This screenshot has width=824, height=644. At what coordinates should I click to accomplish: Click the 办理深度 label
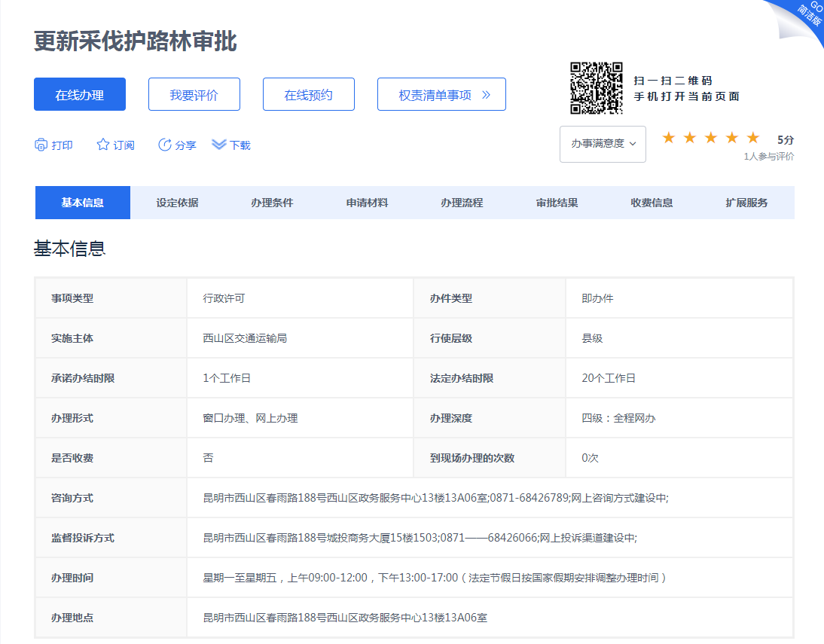[x=451, y=418]
